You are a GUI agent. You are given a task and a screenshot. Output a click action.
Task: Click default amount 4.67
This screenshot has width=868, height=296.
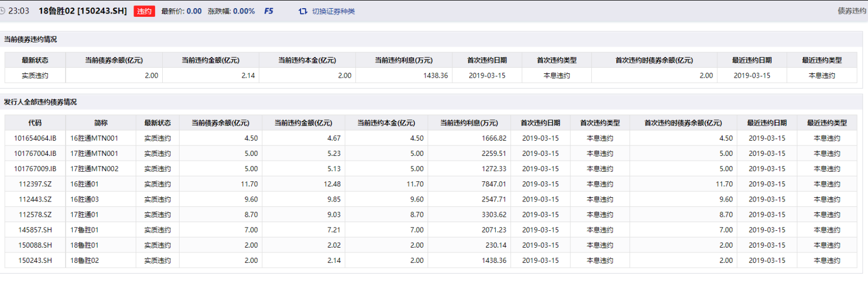click(334, 138)
